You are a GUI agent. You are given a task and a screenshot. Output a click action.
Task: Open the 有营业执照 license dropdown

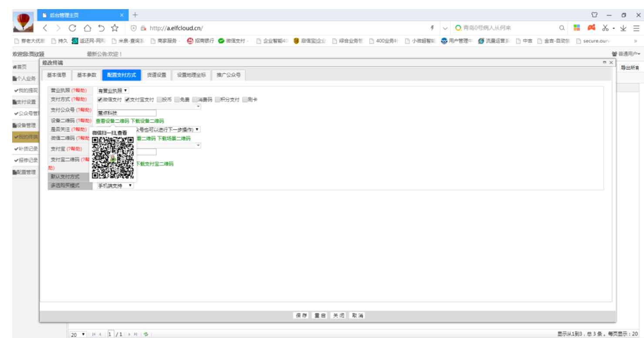113,90
